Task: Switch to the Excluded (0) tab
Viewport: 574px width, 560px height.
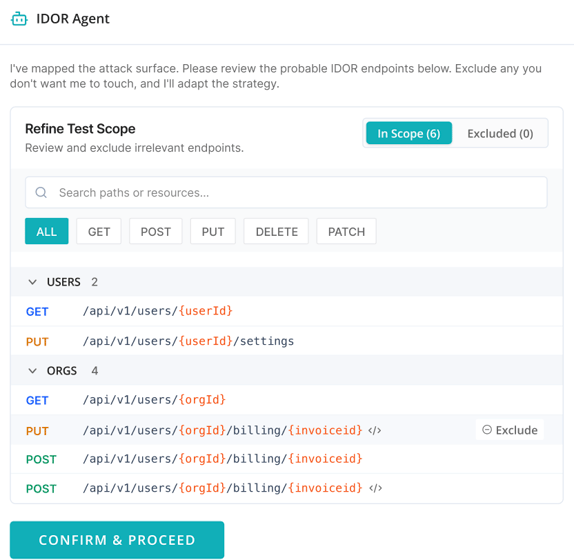Action: tap(500, 133)
